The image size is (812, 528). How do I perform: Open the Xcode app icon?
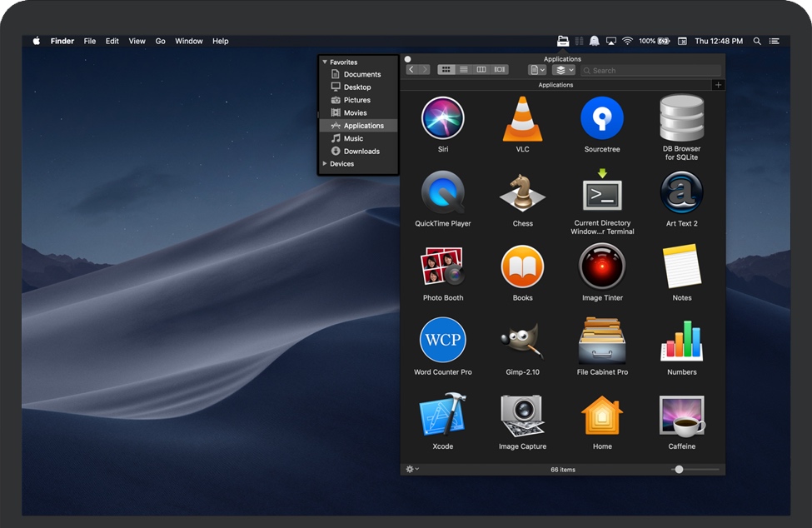point(442,415)
